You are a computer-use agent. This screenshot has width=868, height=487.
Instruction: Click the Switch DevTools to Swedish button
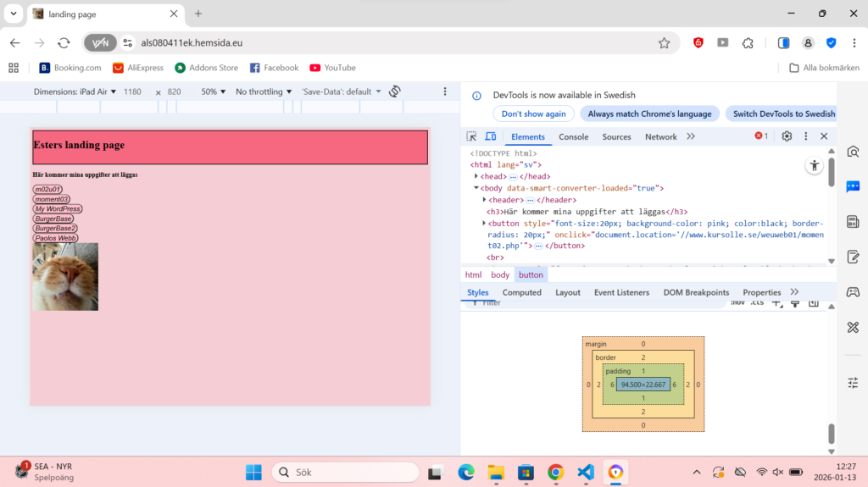click(783, 113)
